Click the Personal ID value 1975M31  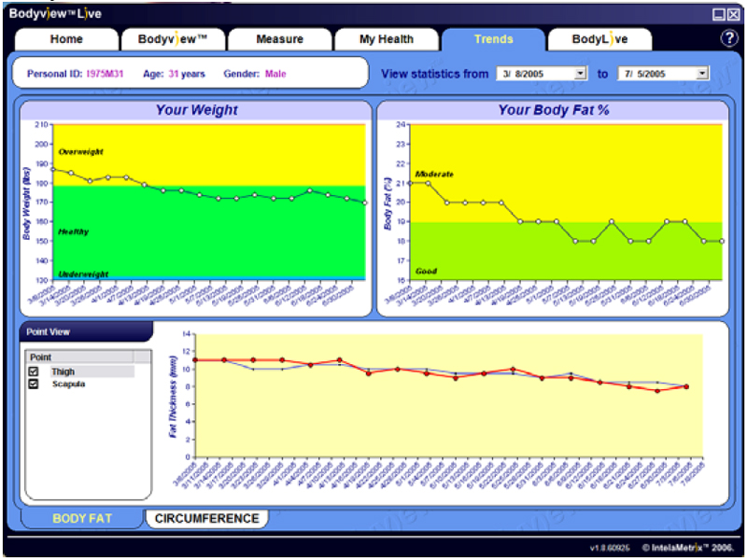[105, 74]
